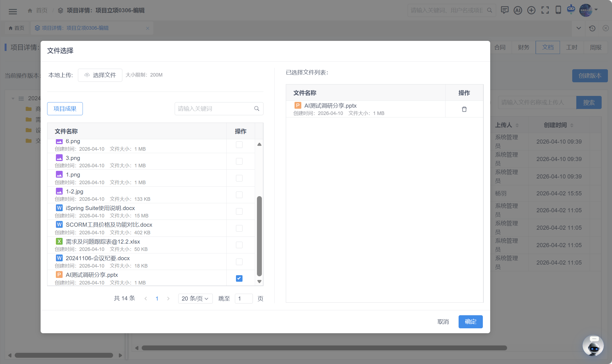Viewport: 612px width, 364px height.
Task: Click the home icon in breadcrumb
Action: [x=30, y=11]
